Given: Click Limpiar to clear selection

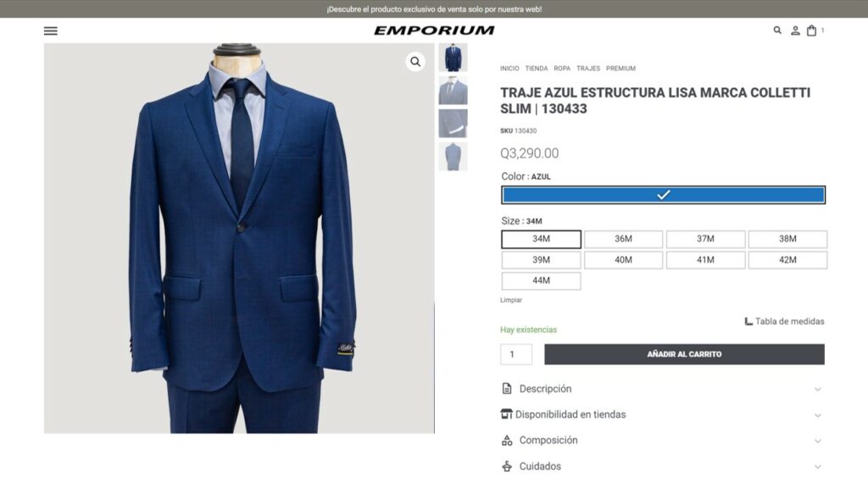Looking at the screenshot, I should coord(511,300).
